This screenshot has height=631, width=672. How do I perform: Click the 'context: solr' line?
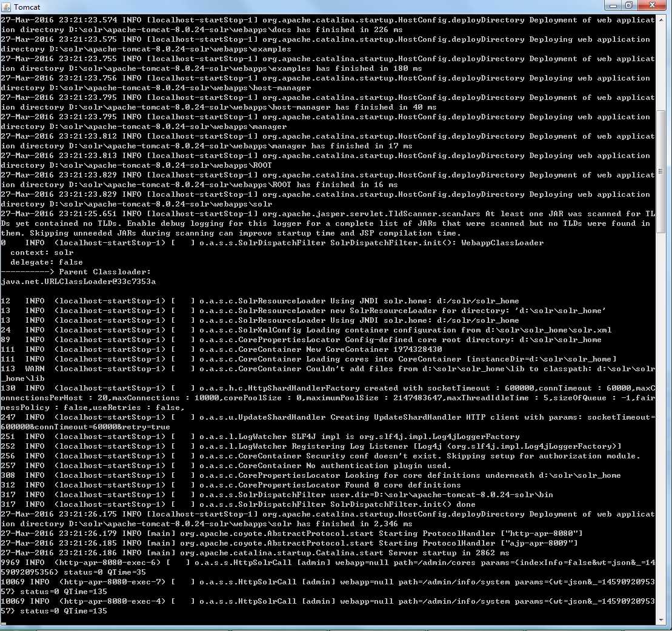(42, 253)
